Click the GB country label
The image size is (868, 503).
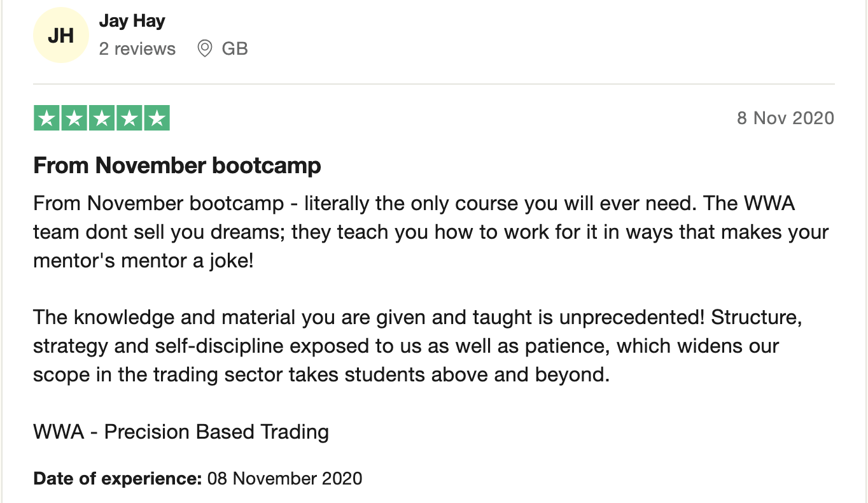[235, 48]
